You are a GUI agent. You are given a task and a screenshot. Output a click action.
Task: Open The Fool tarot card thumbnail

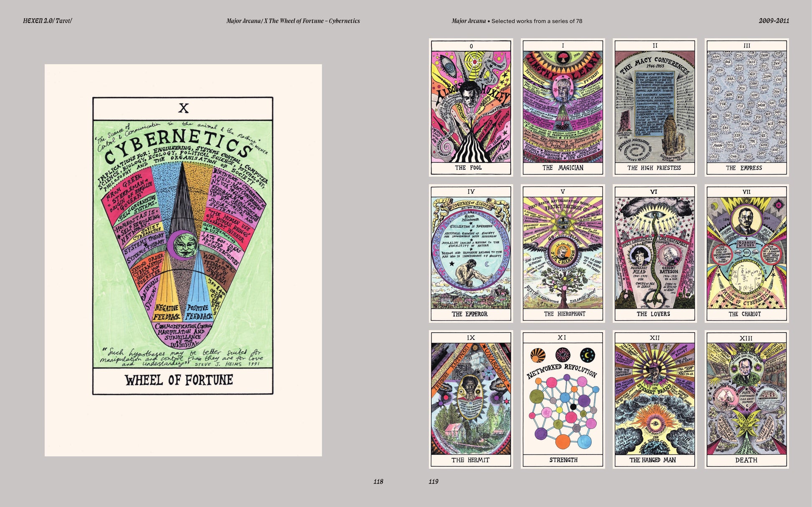click(x=471, y=107)
